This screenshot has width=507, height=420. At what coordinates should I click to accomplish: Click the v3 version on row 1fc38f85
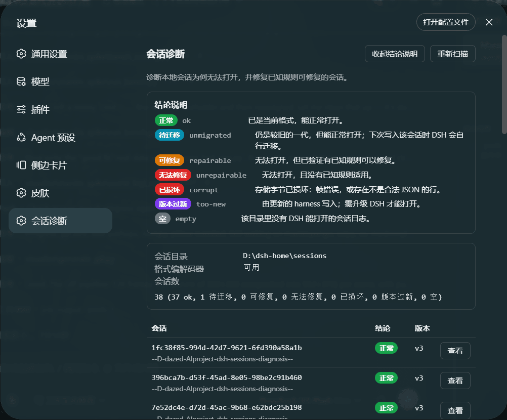click(419, 348)
